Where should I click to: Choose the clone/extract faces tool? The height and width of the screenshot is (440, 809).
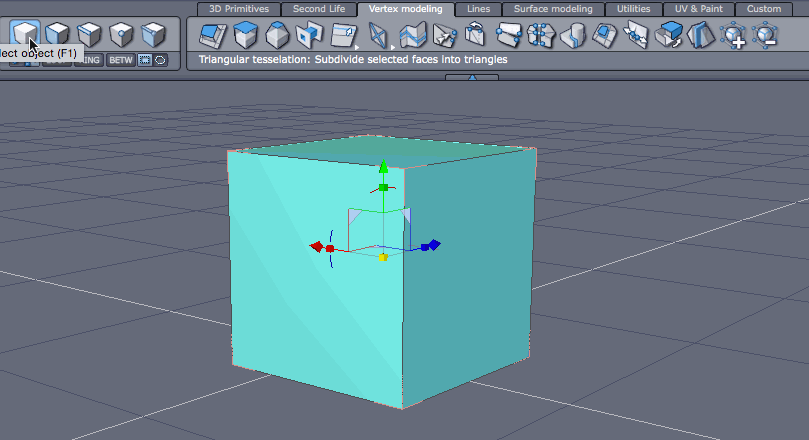tap(669, 35)
